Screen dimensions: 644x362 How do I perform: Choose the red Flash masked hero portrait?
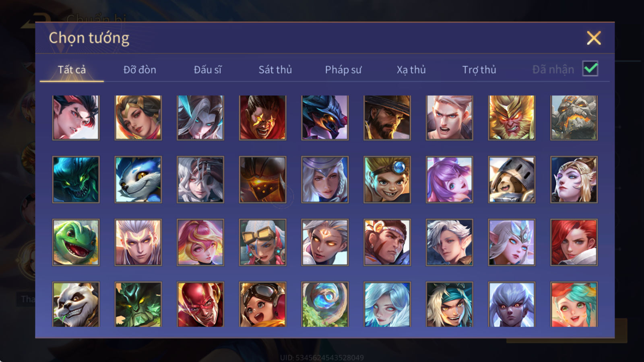click(x=200, y=304)
